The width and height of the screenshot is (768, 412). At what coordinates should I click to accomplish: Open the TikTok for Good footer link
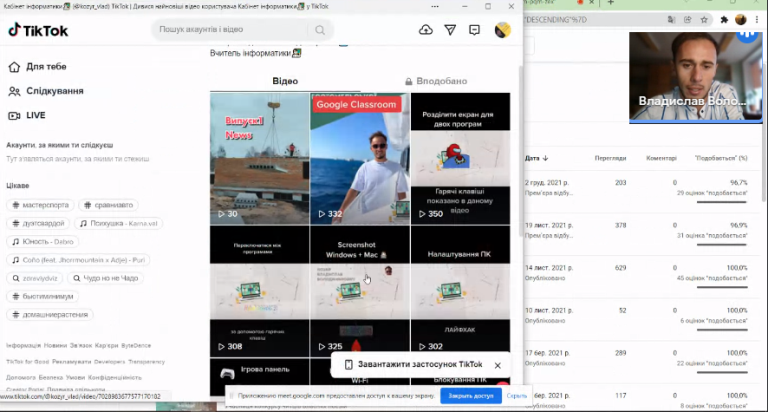[27, 362]
